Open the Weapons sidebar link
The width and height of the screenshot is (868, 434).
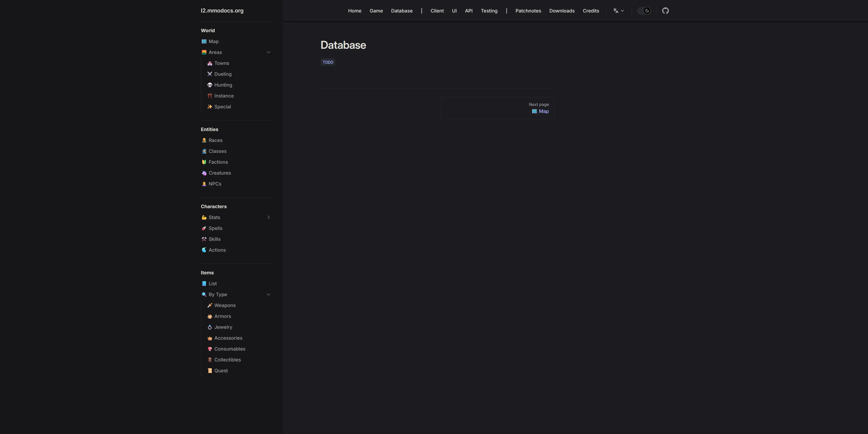[225, 305]
